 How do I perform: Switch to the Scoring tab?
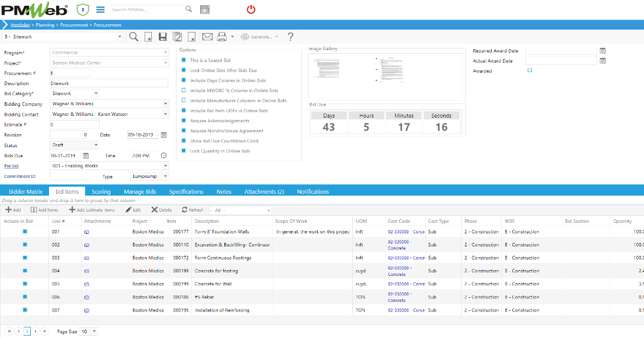101,191
